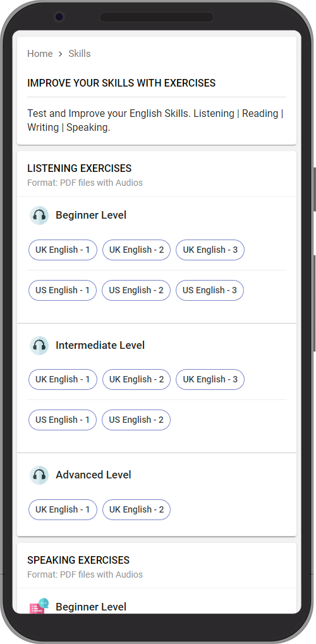Open Intermediate UK English - 2 exercise
The image size is (316, 644).
(137, 379)
